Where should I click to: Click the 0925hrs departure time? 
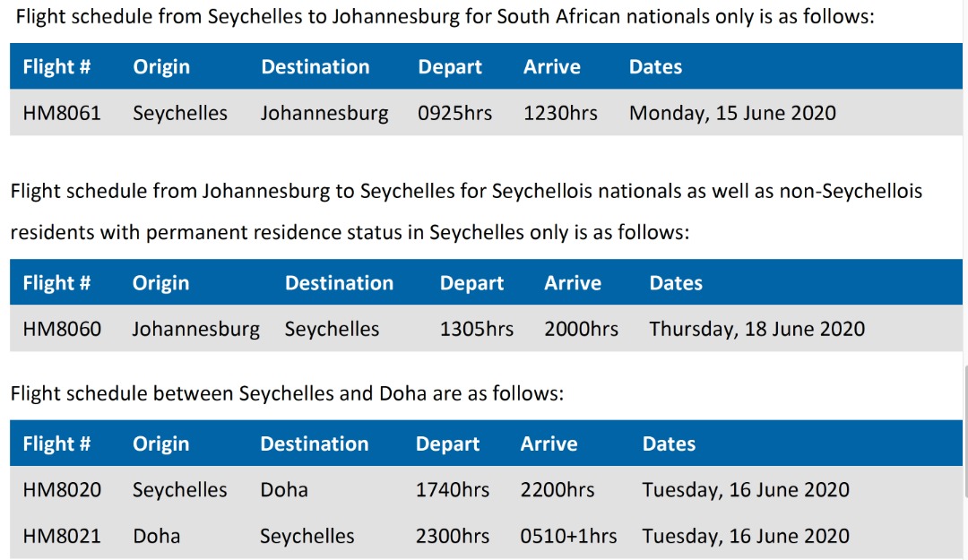(x=454, y=114)
